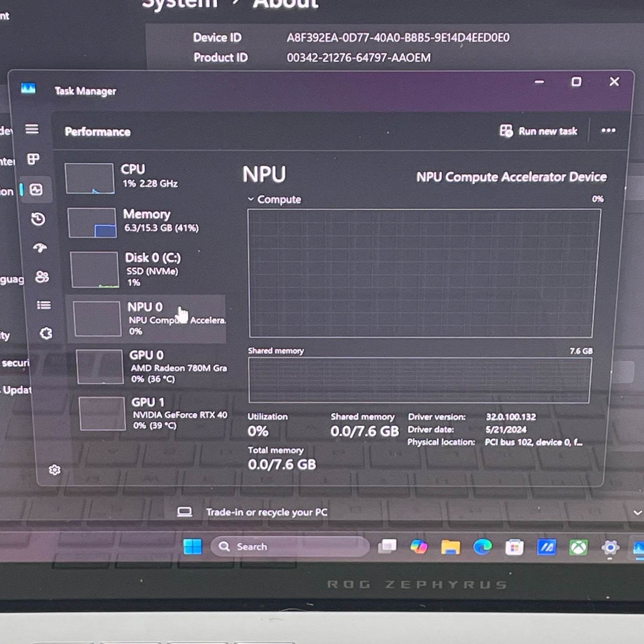This screenshot has width=644, height=644.
Task: Open the Users sidebar icon
Action: 42,276
